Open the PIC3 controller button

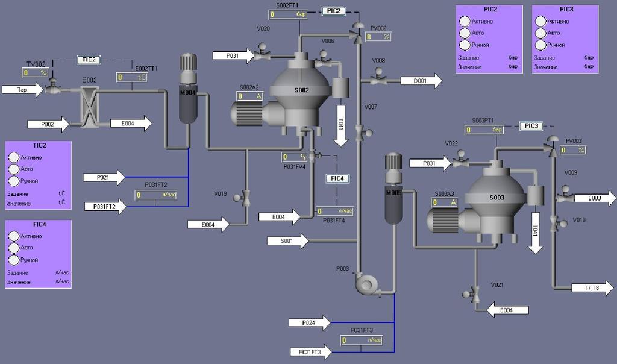(x=531, y=126)
